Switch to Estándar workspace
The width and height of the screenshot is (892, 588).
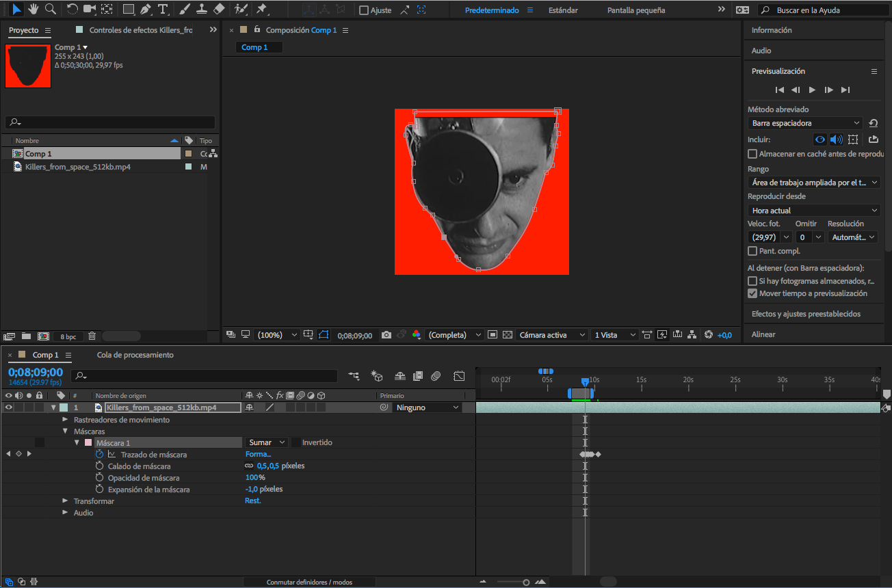(563, 10)
